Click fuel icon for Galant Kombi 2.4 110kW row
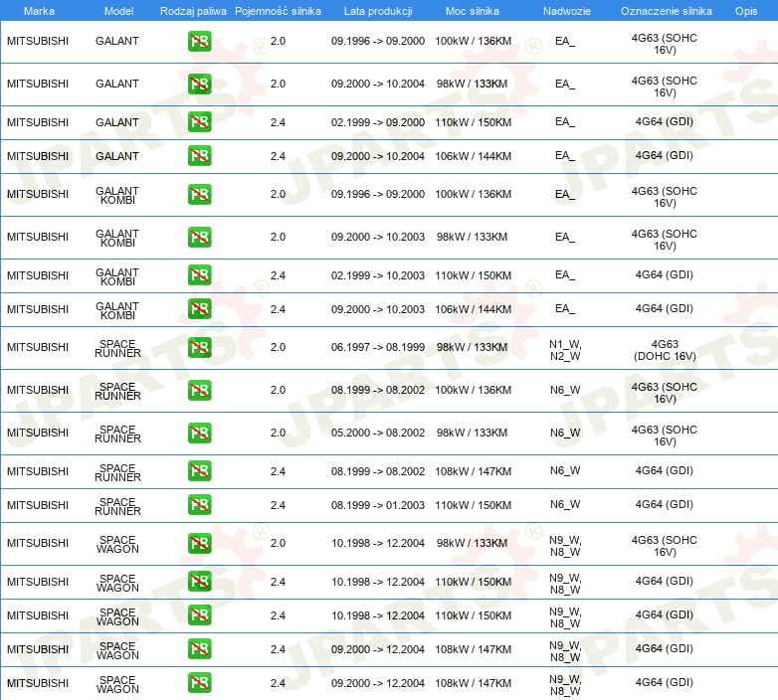The image size is (778, 700). pos(199,275)
